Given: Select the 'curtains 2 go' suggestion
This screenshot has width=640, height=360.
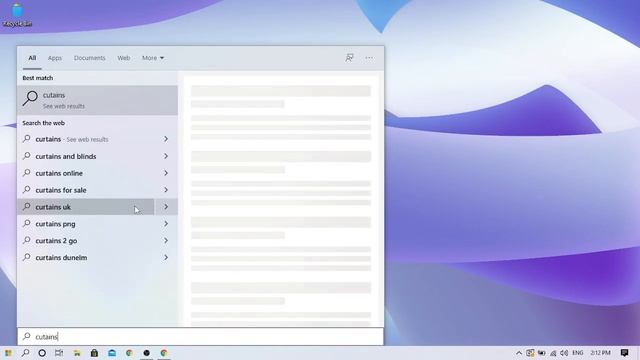Looking at the screenshot, I should tap(86, 241).
